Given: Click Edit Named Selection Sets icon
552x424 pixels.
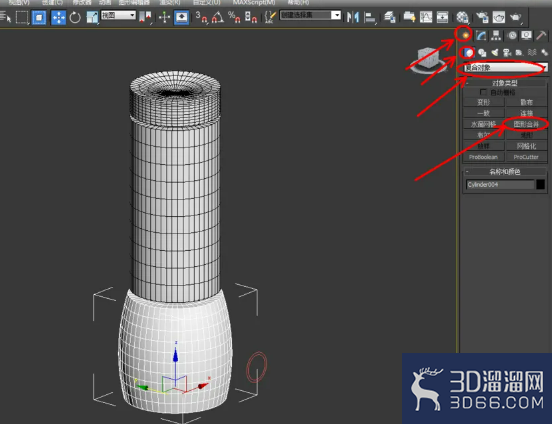Looking at the screenshot, I should (270, 17).
